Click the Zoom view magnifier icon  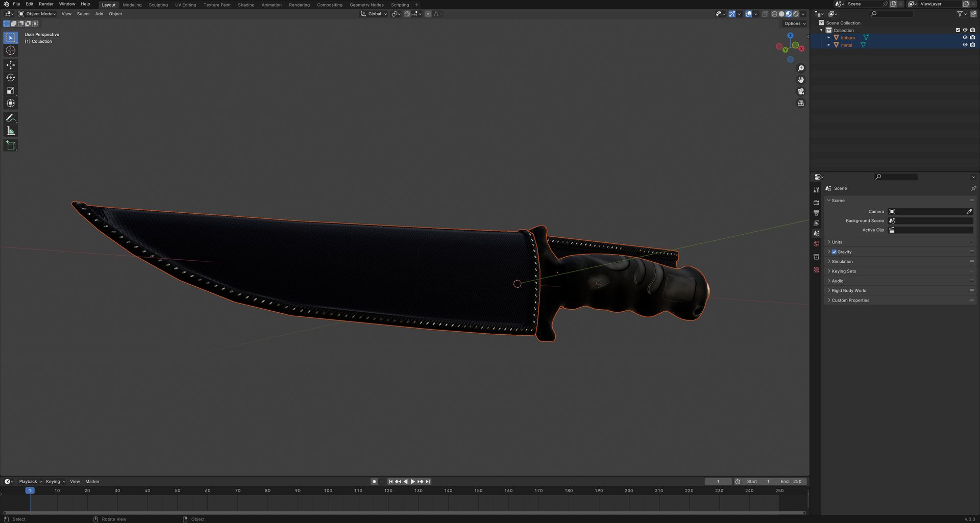801,68
